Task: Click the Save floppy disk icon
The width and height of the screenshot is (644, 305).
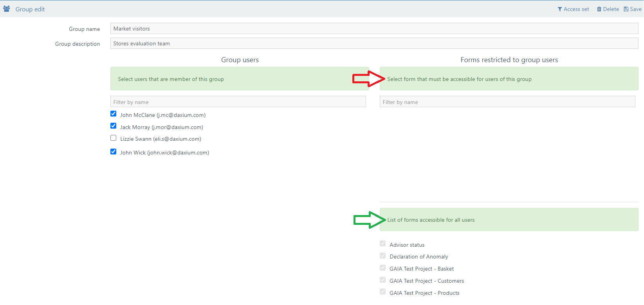Action: click(x=626, y=9)
